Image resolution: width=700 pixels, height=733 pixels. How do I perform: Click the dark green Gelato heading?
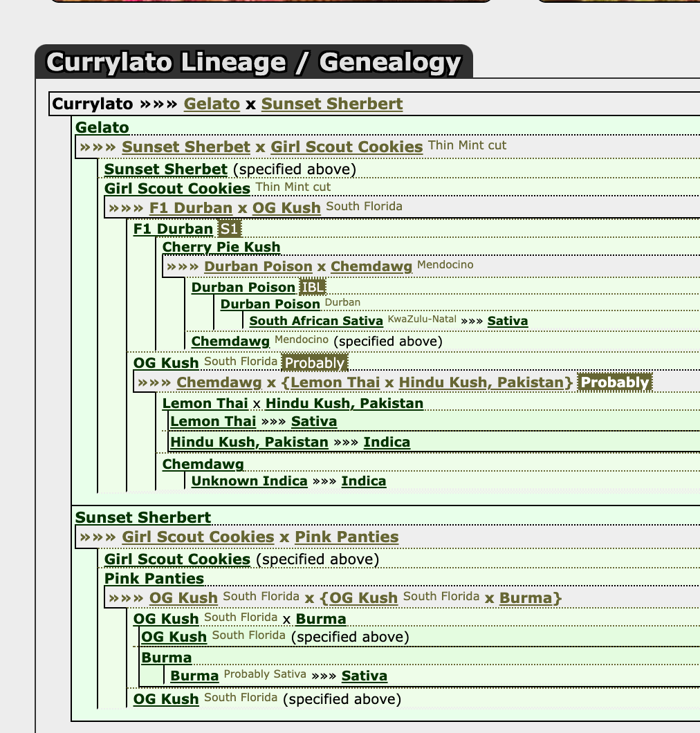102,128
